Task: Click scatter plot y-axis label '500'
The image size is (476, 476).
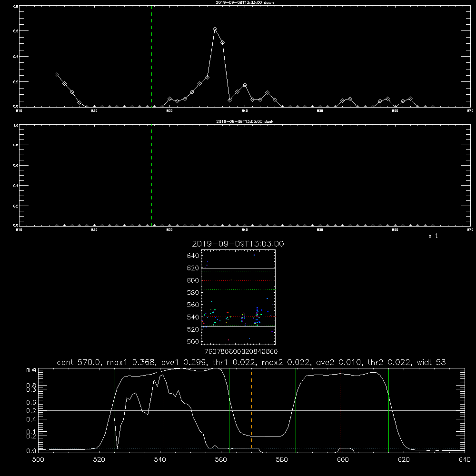Action: [x=193, y=341]
